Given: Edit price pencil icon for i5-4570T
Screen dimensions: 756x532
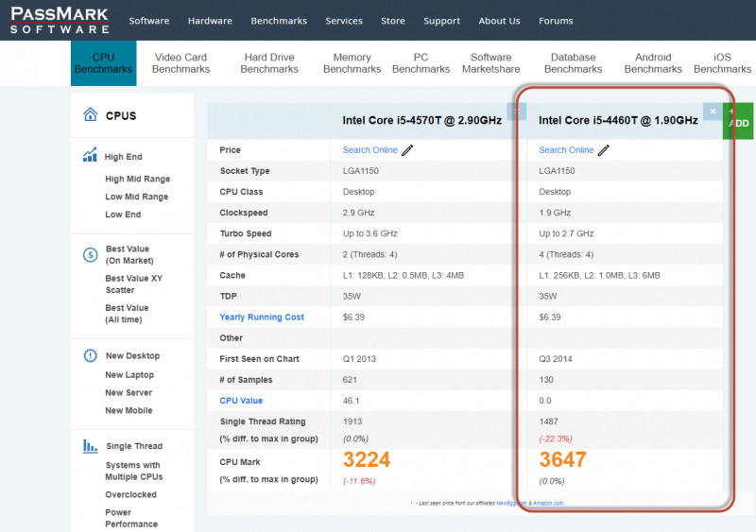Looking at the screenshot, I should pyautogui.click(x=407, y=150).
